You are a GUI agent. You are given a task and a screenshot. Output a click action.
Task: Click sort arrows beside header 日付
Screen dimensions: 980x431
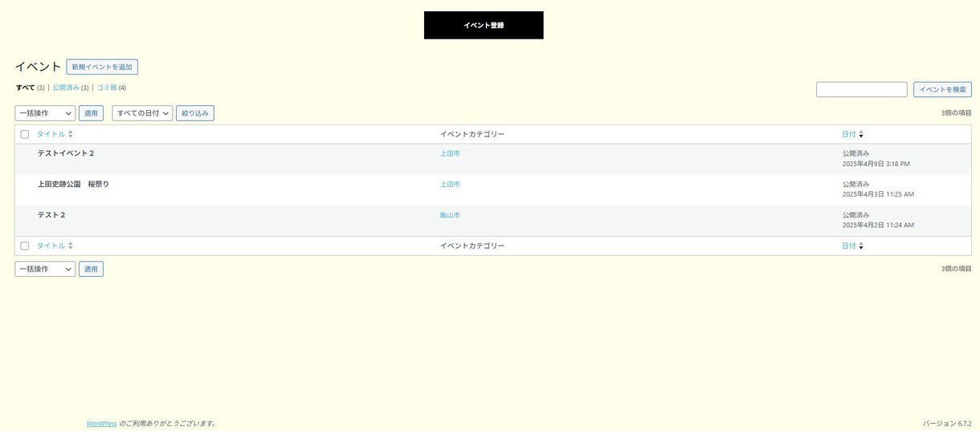tap(861, 134)
